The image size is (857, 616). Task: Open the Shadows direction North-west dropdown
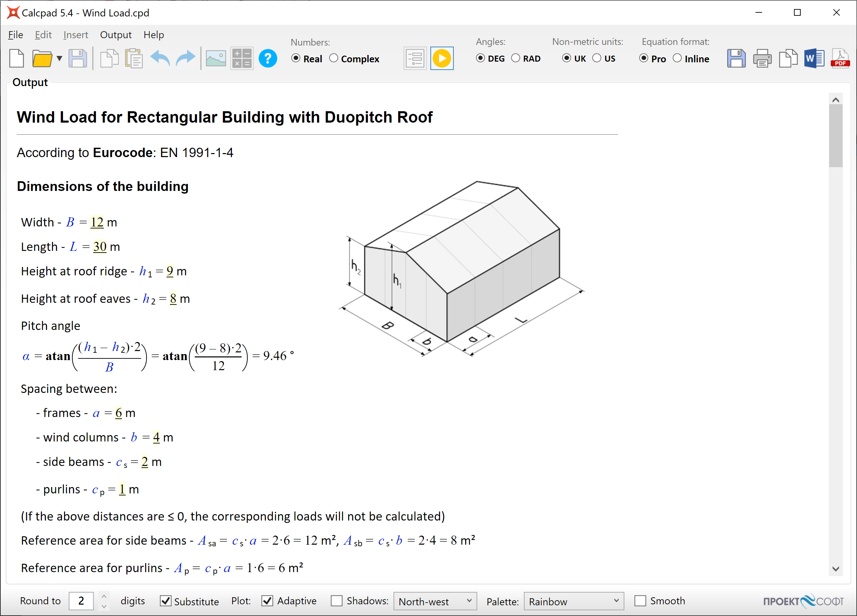pos(435,601)
